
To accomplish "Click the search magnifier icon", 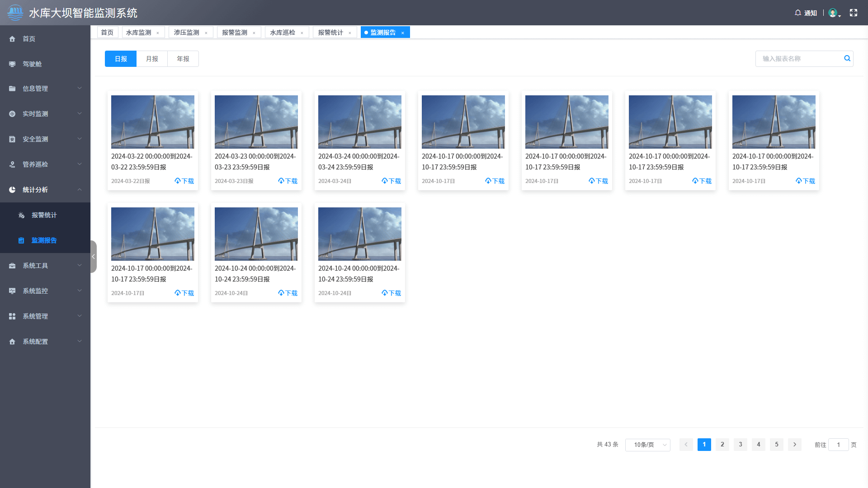I will coord(847,59).
